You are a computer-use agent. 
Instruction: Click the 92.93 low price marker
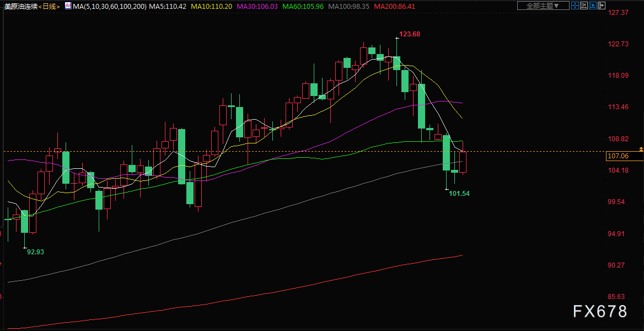pyautogui.click(x=35, y=252)
